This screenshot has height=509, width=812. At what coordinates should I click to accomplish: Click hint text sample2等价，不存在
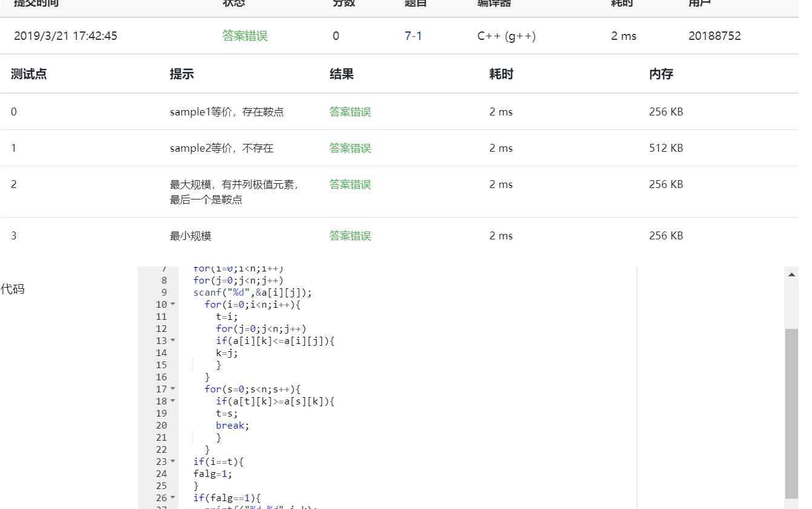coord(221,148)
